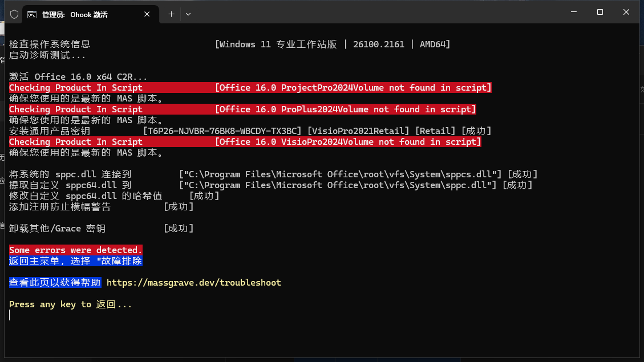644x362 pixels.
Task: Open the massgrave.dev/troubleshoot link
Action: 194,282
